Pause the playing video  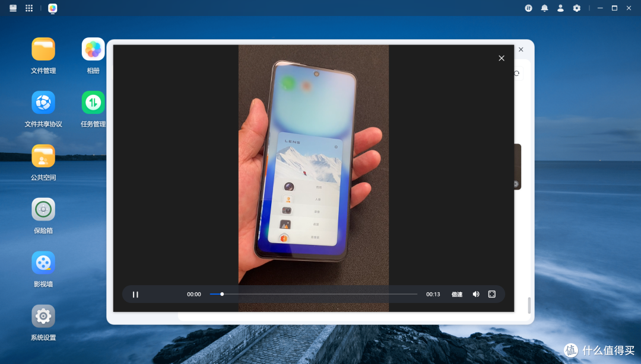pos(135,294)
